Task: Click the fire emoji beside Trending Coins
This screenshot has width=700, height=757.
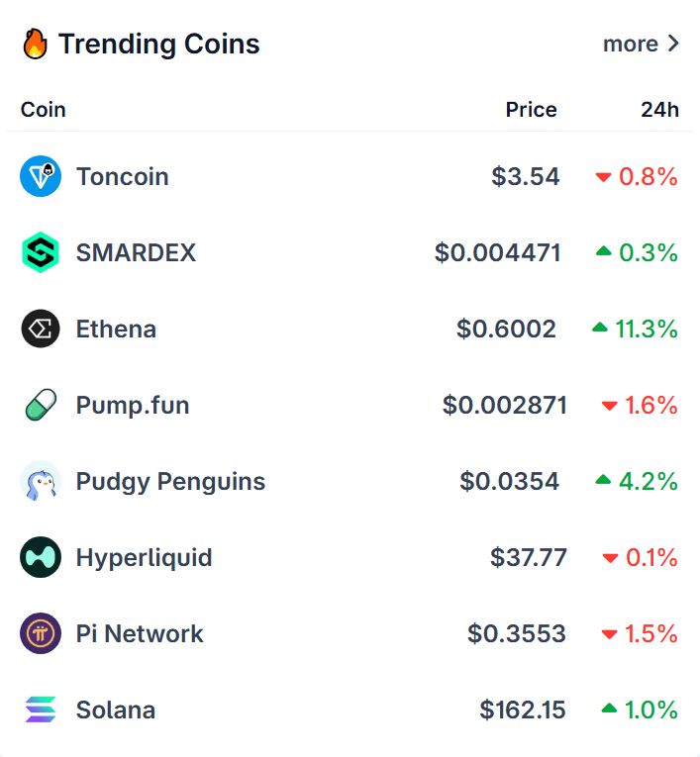Action: [36, 44]
